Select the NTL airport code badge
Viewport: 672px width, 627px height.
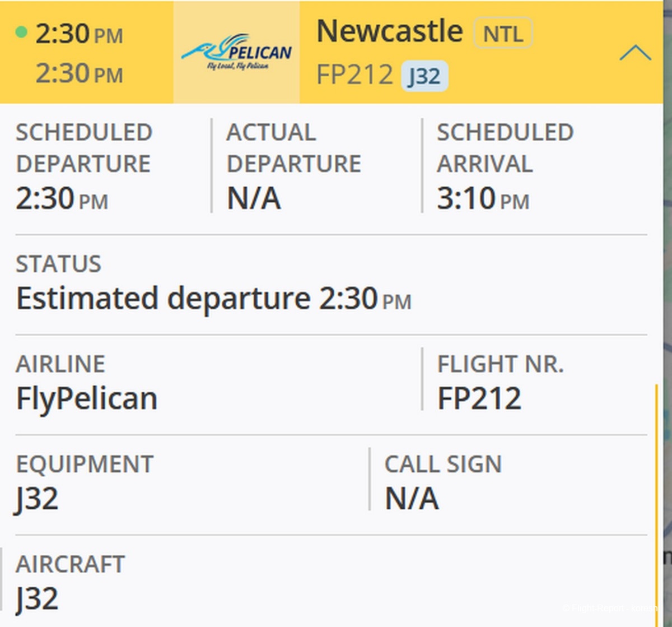503,34
